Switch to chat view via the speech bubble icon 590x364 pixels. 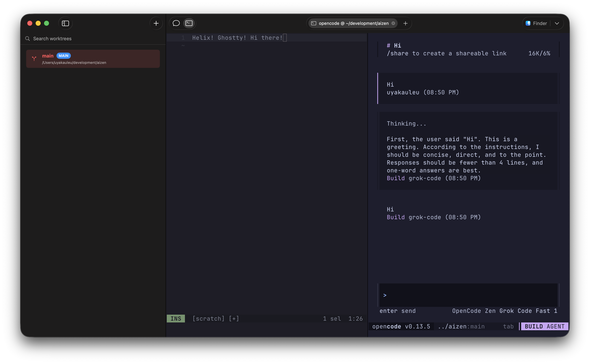pos(176,23)
